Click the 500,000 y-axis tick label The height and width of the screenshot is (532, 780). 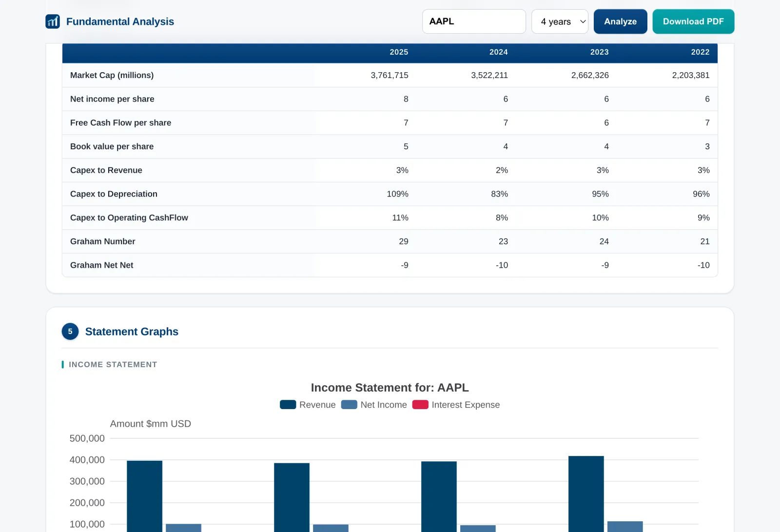coord(87,438)
